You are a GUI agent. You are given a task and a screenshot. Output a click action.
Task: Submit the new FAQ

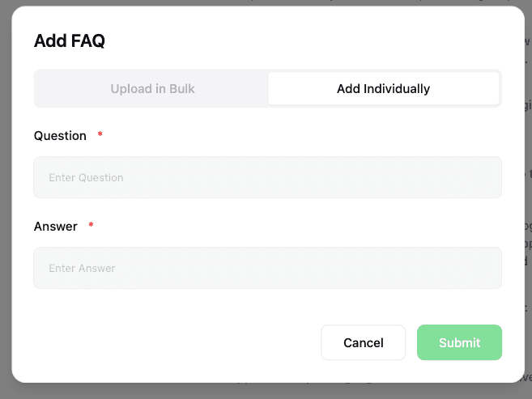[459, 342]
